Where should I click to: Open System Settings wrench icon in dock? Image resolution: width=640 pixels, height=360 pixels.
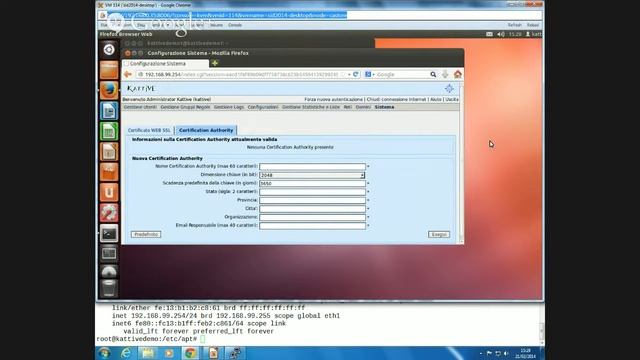point(109,213)
